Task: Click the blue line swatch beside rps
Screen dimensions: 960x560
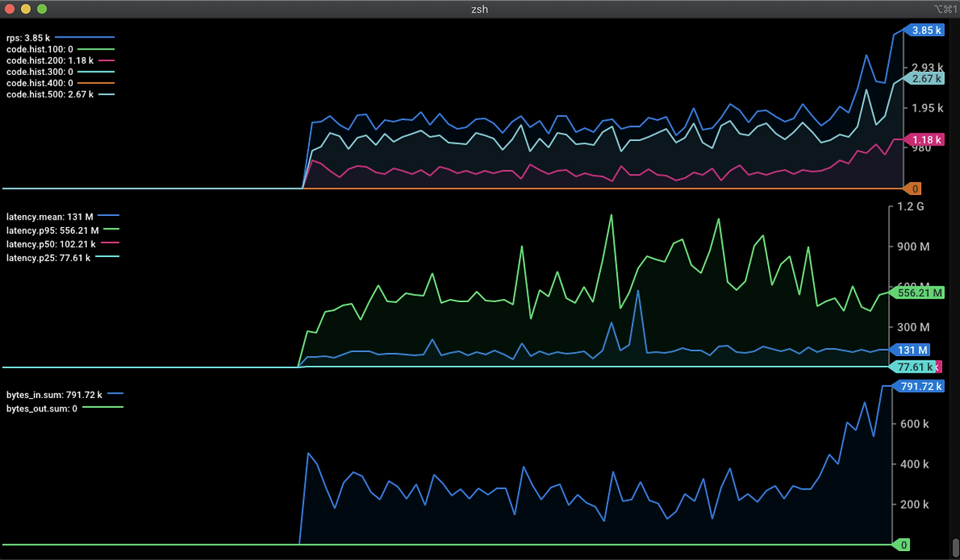Action: tap(85, 37)
